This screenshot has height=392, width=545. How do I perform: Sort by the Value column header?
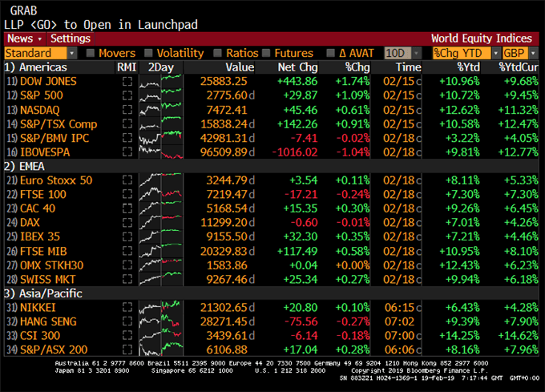pos(240,67)
